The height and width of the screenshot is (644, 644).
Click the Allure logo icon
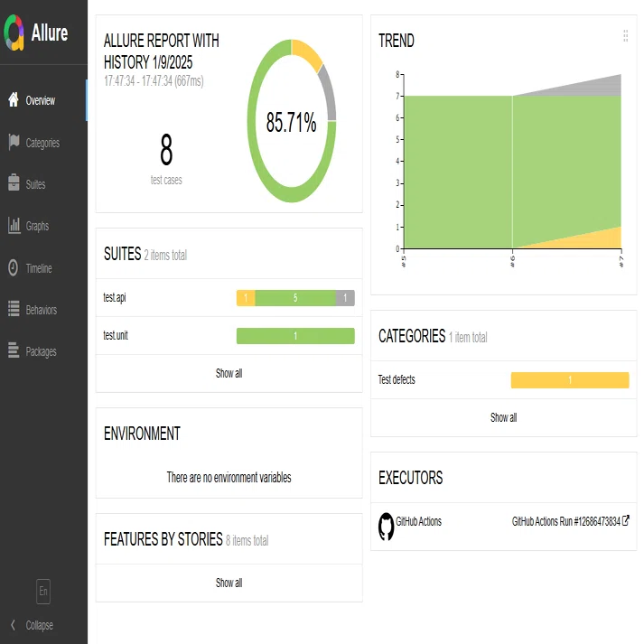point(14,33)
